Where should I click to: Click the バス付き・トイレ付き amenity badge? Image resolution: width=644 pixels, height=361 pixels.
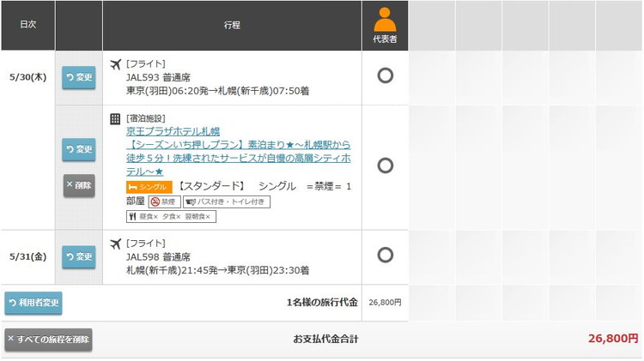tap(226, 202)
